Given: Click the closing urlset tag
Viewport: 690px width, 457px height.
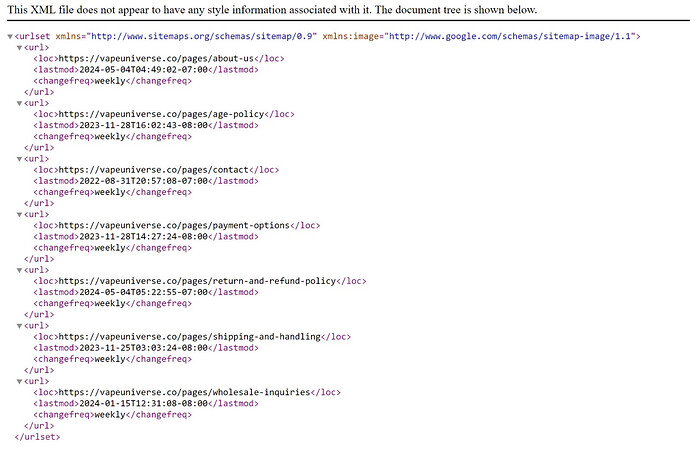Looking at the screenshot, I should [37, 437].
